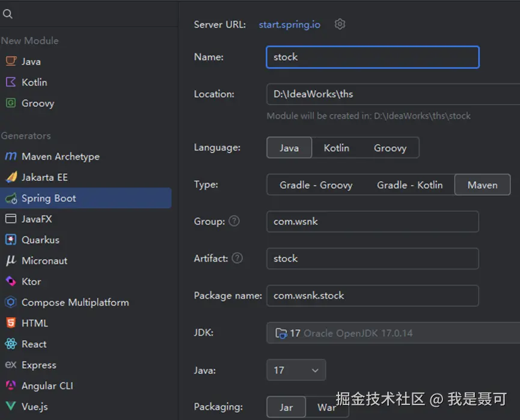Image resolution: width=520 pixels, height=420 pixels.
Task: Click the Artifact field containing stock
Action: tap(373, 258)
